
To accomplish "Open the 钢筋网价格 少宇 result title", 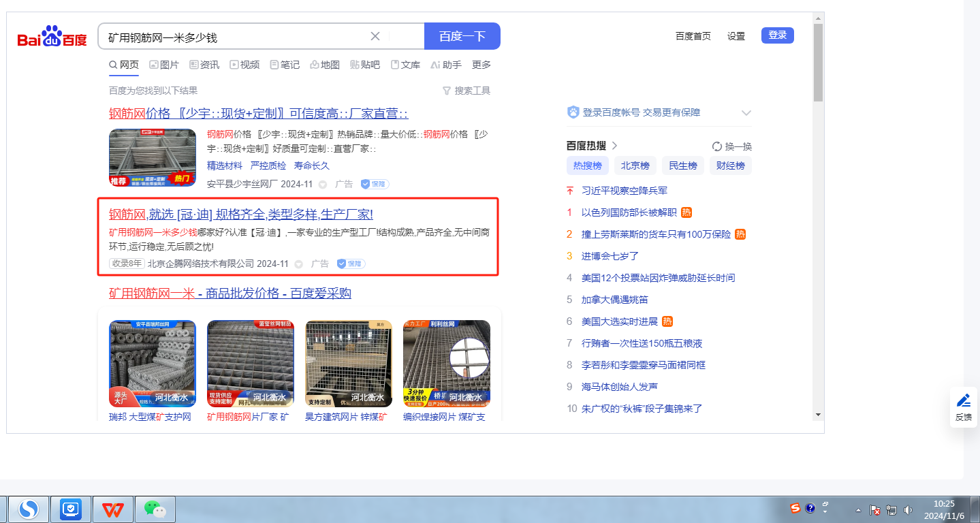I will pos(259,113).
